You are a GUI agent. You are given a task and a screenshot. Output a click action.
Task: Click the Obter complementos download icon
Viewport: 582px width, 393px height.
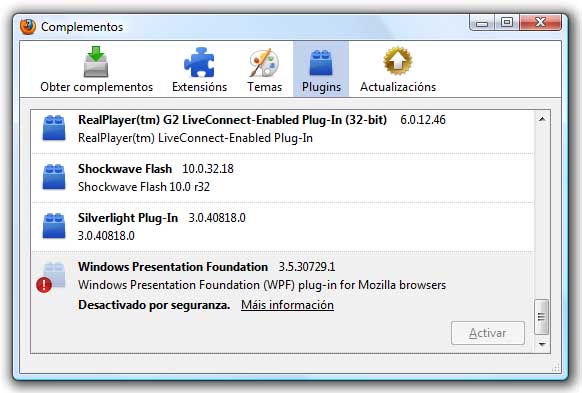point(96,61)
